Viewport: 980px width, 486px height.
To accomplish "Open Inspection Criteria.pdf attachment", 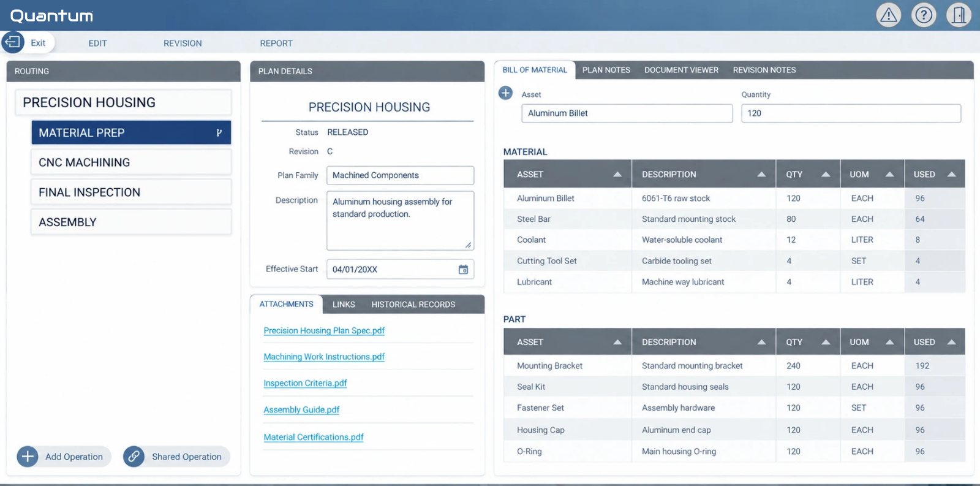I will (305, 383).
